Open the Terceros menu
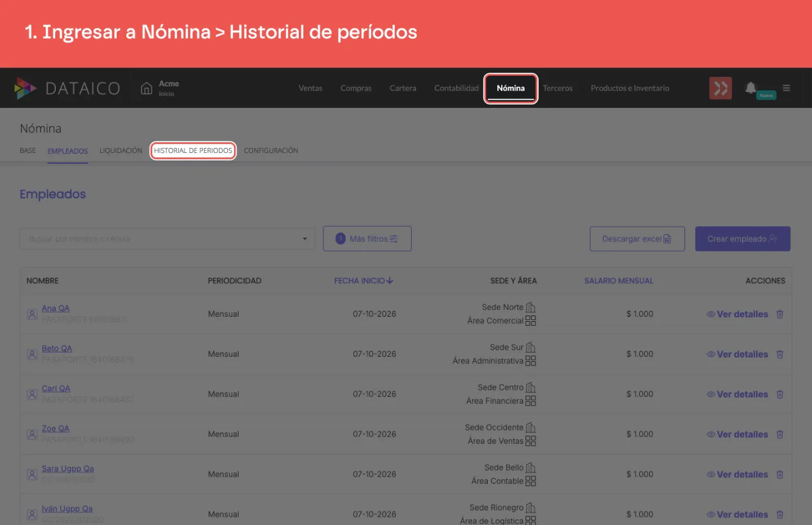The width and height of the screenshot is (812, 525). point(558,88)
